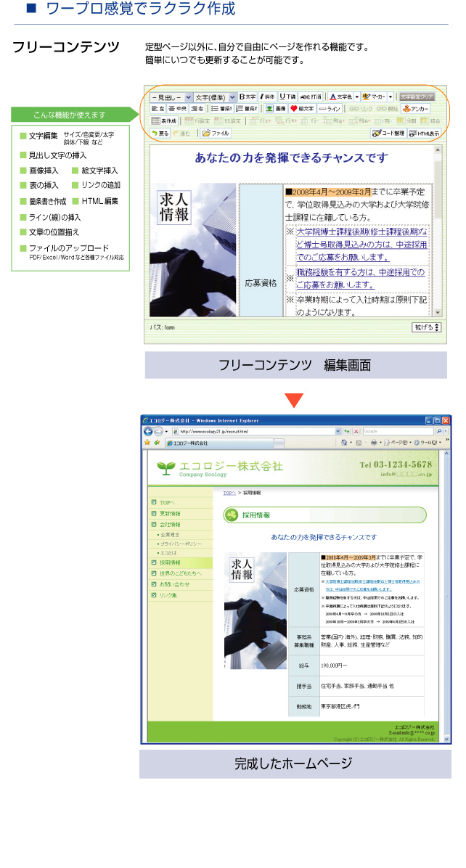Click the editor's vertical scrollbar
Viewport: 466px width, 868px height.
(x=438, y=231)
